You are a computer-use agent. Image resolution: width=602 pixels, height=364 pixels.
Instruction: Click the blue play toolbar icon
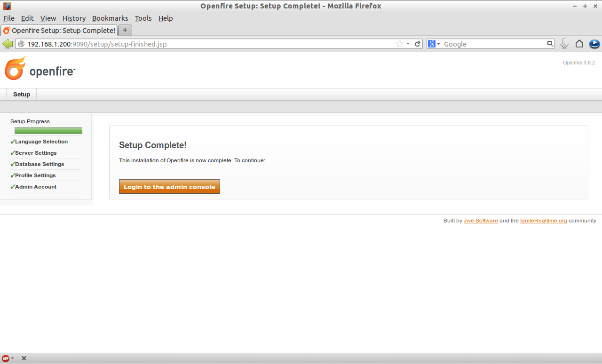click(x=594, y=44)
